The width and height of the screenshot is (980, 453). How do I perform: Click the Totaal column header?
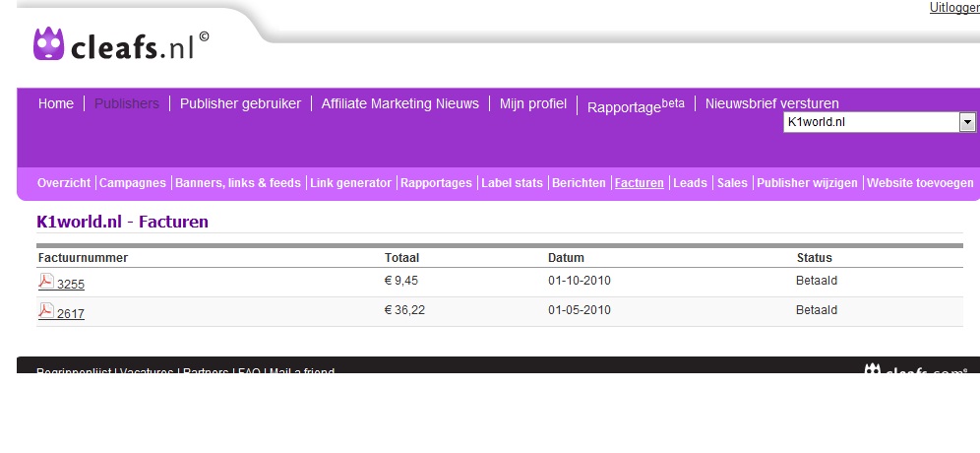[401, 258]
